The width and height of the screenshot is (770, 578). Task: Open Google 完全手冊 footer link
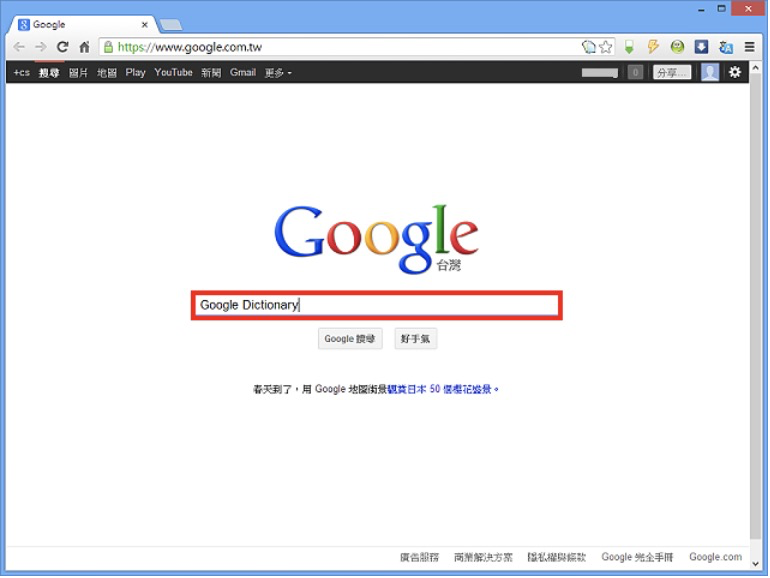(637, 557)
